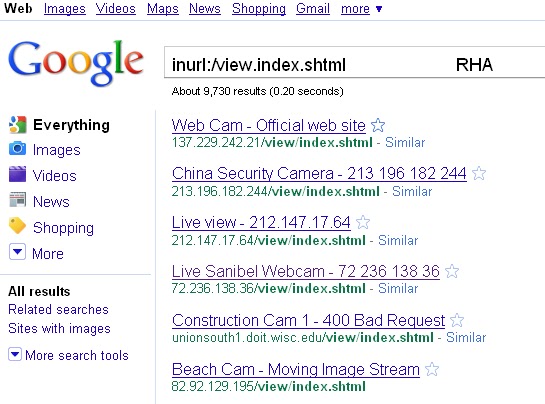Click Similar next to unionsouth1.doit.wisc.edu URL

click(466, 338)
